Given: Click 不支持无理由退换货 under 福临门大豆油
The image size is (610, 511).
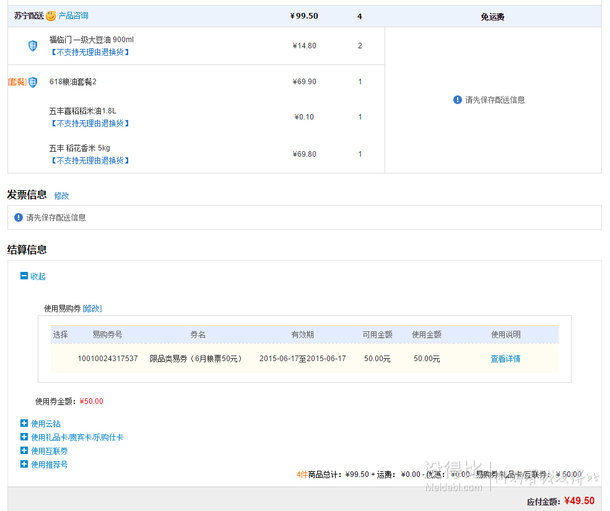Looking at the screenshot, I should tap(90, 52).
